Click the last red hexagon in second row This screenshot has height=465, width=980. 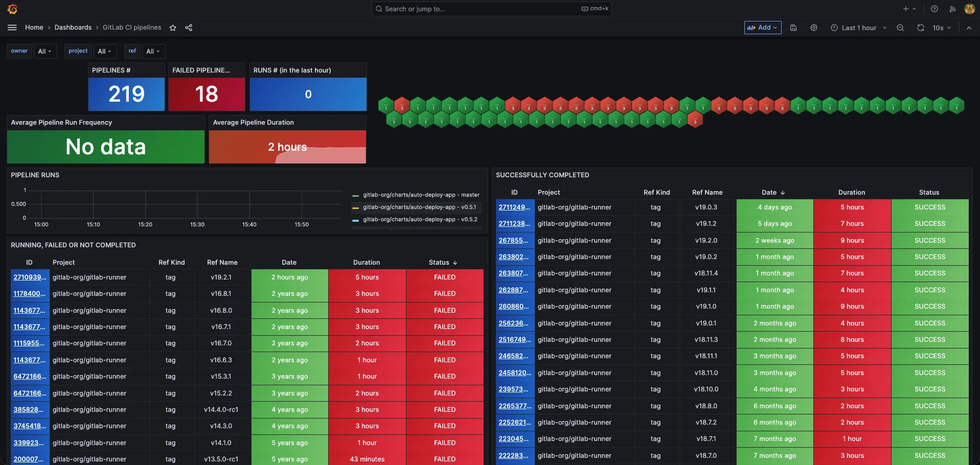click(695, 120)
